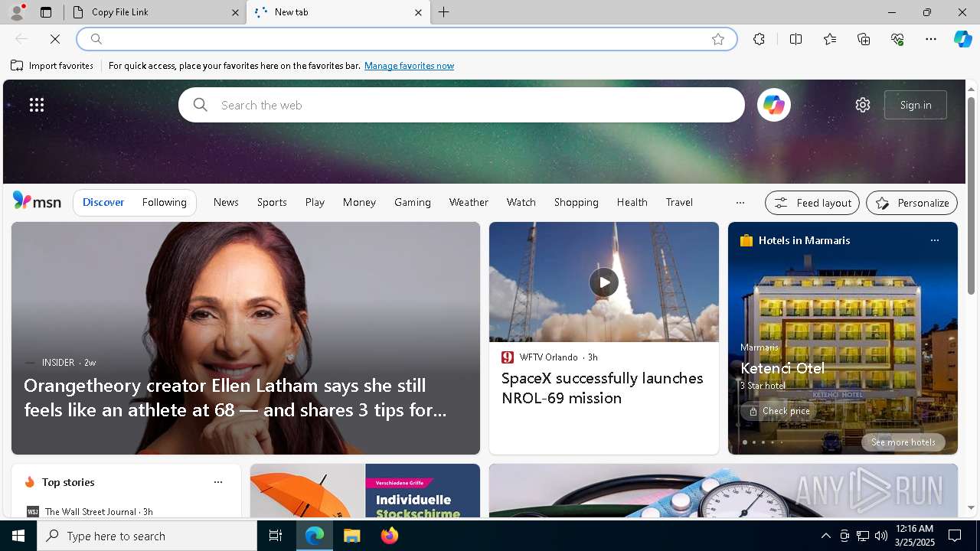Open Edge Settings and more menu

pos(931,39)
